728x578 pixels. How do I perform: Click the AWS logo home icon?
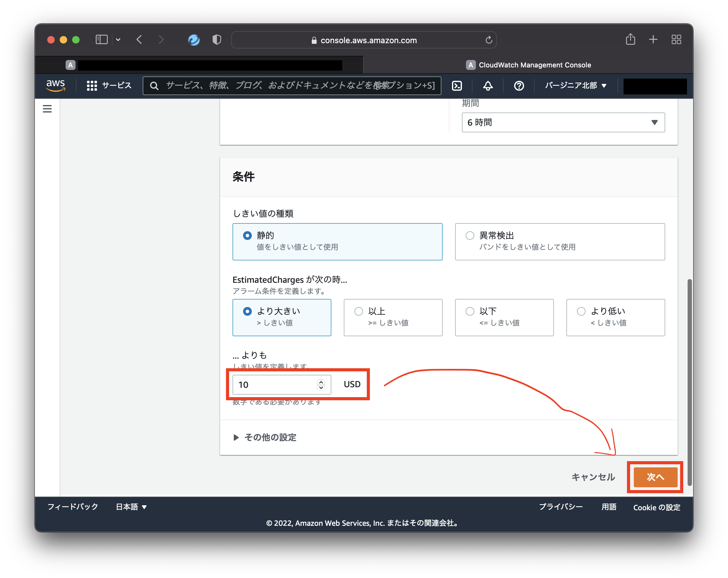(56, 86)
